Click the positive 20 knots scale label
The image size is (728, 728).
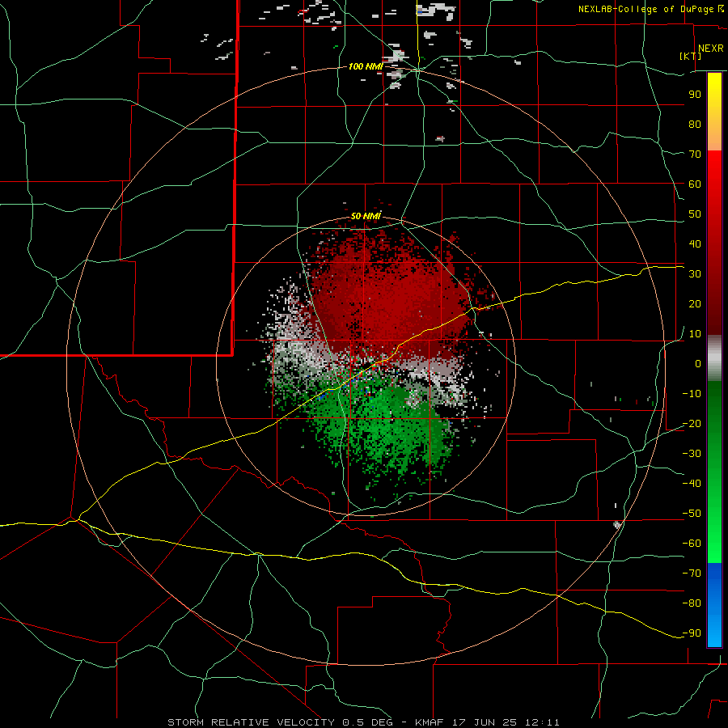coord(695,303)
